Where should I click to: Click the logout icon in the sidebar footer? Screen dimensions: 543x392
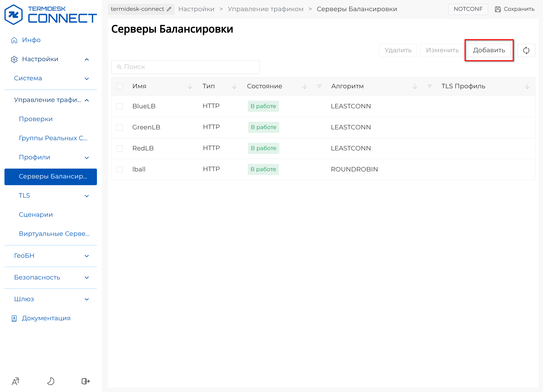point(85,381)
